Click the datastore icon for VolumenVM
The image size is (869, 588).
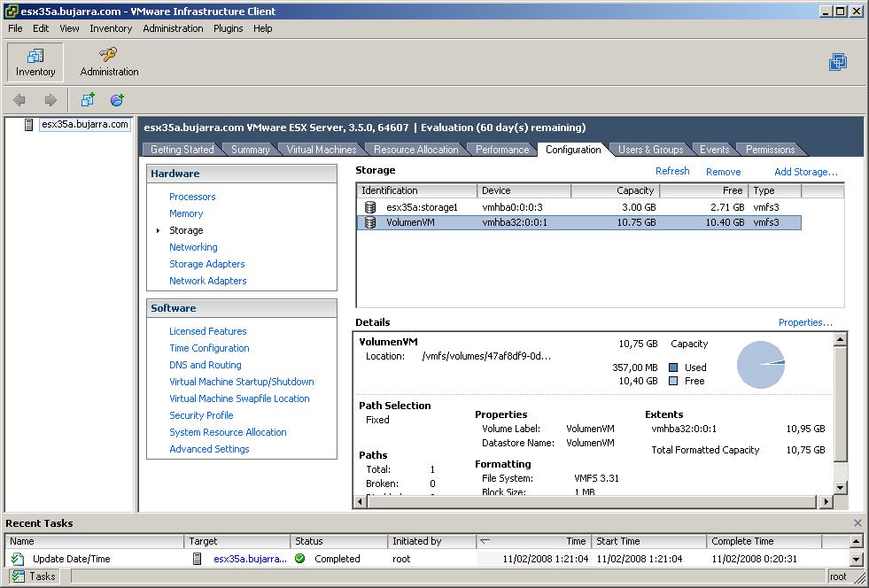click(370, 223)
